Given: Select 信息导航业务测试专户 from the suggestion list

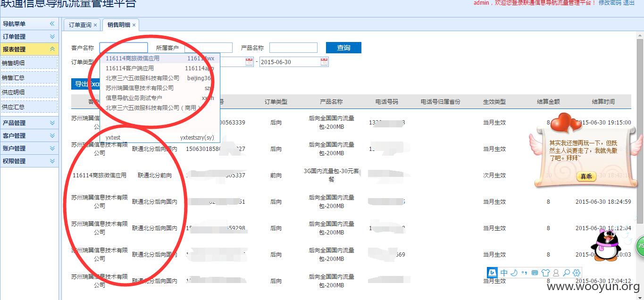Looking at the screenshot, I should click(160, 98).
